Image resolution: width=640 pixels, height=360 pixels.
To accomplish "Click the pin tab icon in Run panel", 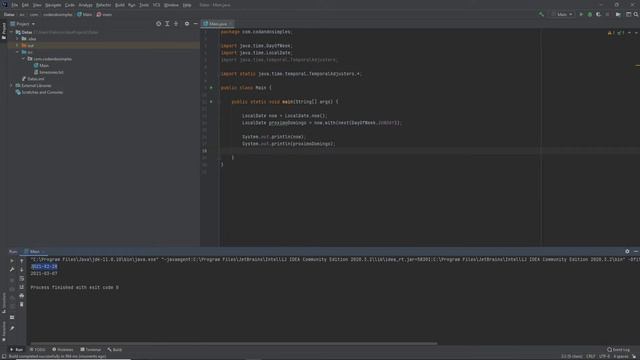I will point(12,328).
